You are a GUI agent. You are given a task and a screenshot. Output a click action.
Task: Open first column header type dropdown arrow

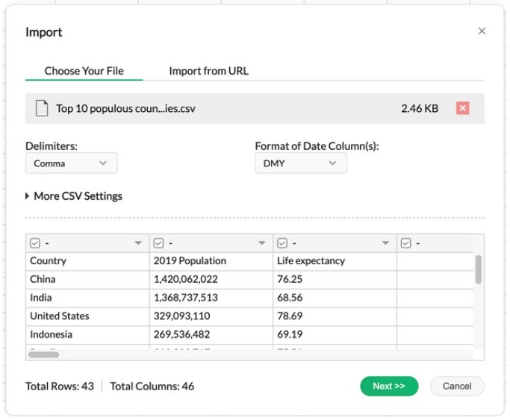(138, 243)
